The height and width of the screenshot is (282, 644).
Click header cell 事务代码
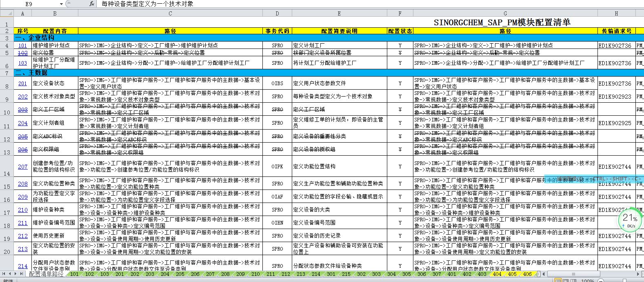tap(277, 31)
